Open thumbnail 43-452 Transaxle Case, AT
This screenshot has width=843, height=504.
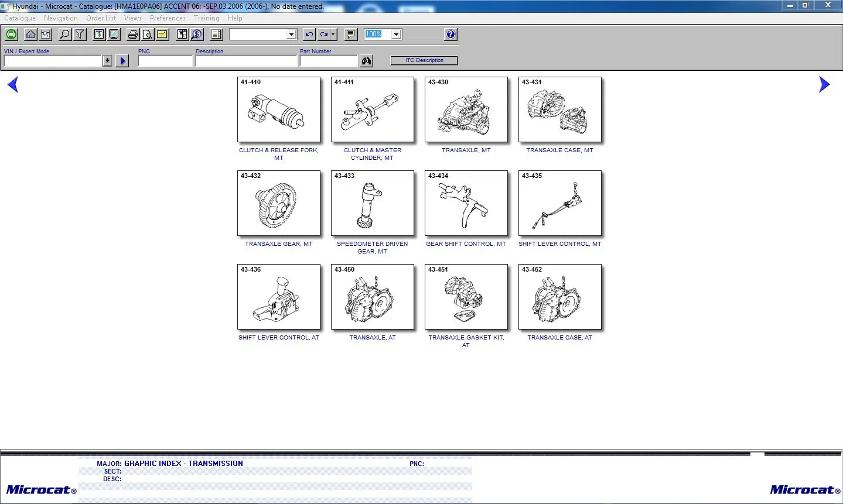[x=560, y=297]
